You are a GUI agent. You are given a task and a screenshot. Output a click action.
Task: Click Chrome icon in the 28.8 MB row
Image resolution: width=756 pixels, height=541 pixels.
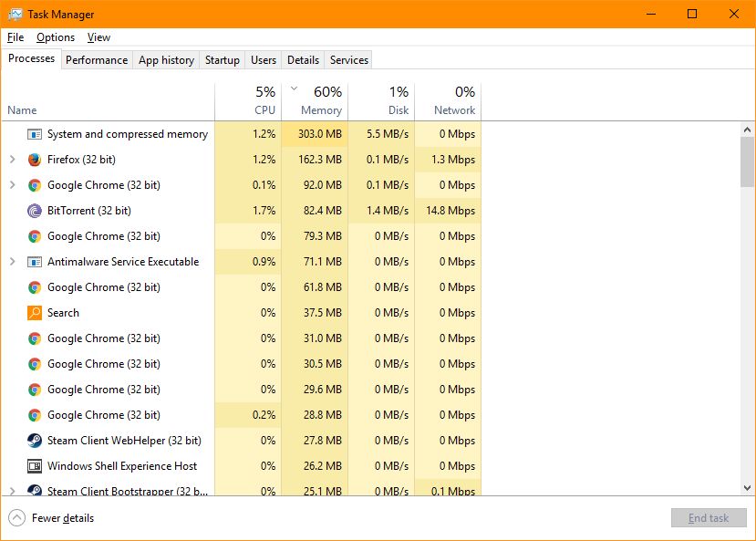35,415
